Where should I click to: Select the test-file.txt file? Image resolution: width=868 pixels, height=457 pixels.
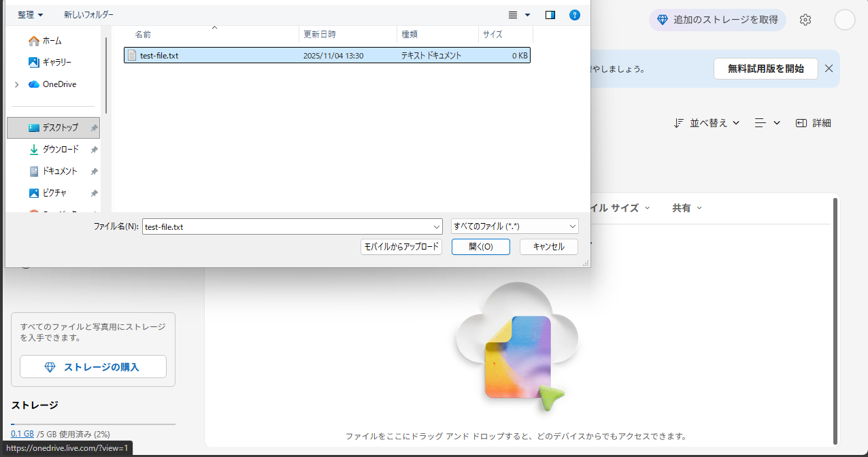click(159, 56)
